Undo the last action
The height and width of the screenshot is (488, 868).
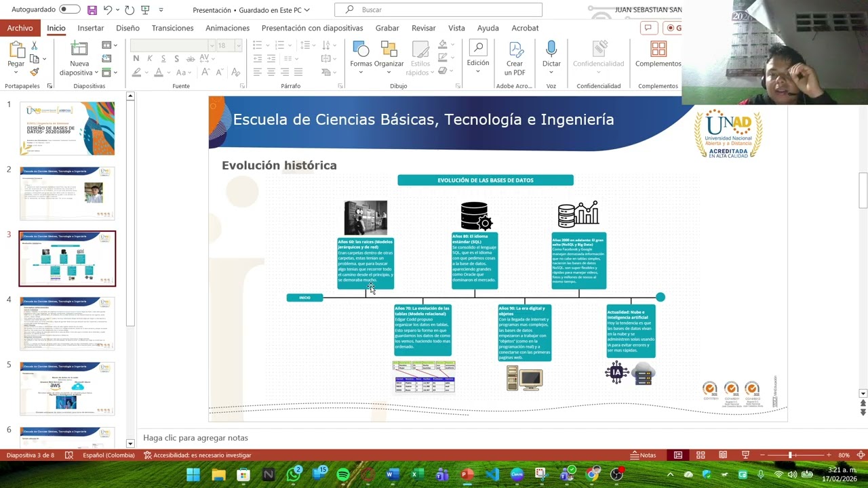click(108, 10)
